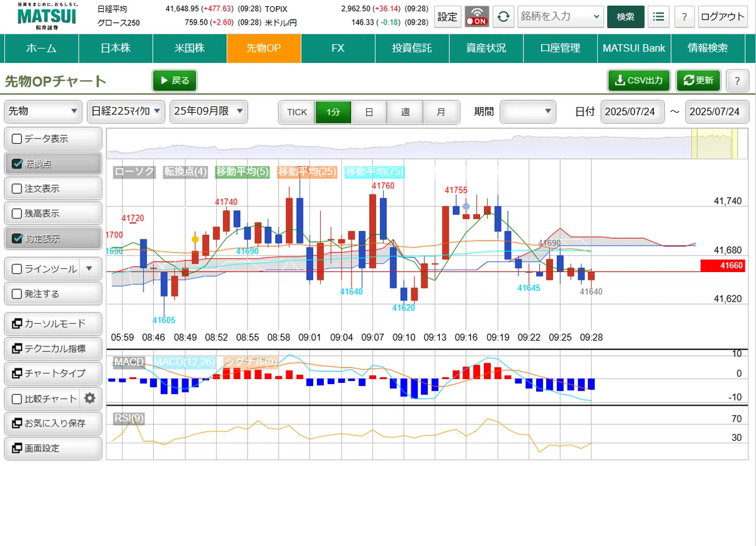Image resolution: width=756 pixels, height=546 pixels.
Task: Select the 1分 chart interval
Action: click(x=333, y=112)
